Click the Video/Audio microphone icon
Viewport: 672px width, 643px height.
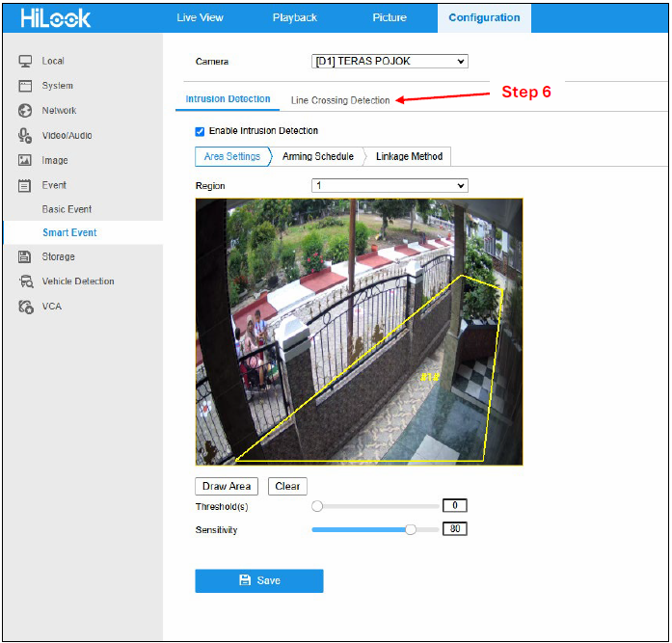coord(25,135)
